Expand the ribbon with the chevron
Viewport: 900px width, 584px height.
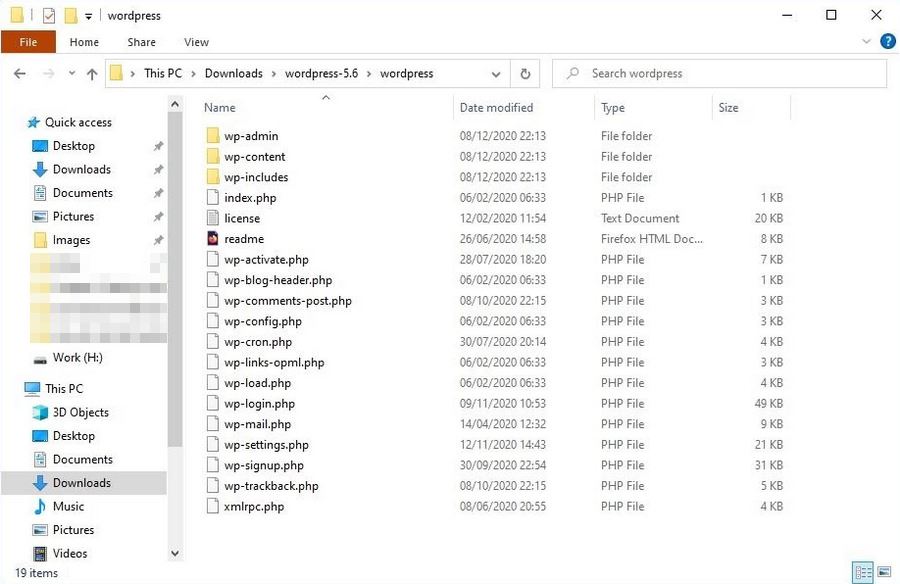coord(866,41)
